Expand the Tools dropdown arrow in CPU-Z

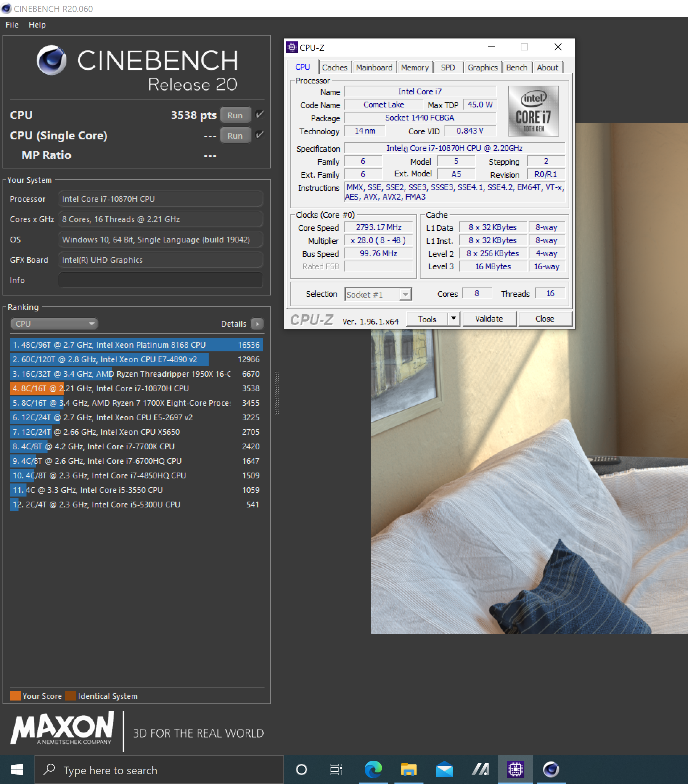point(454,318)
